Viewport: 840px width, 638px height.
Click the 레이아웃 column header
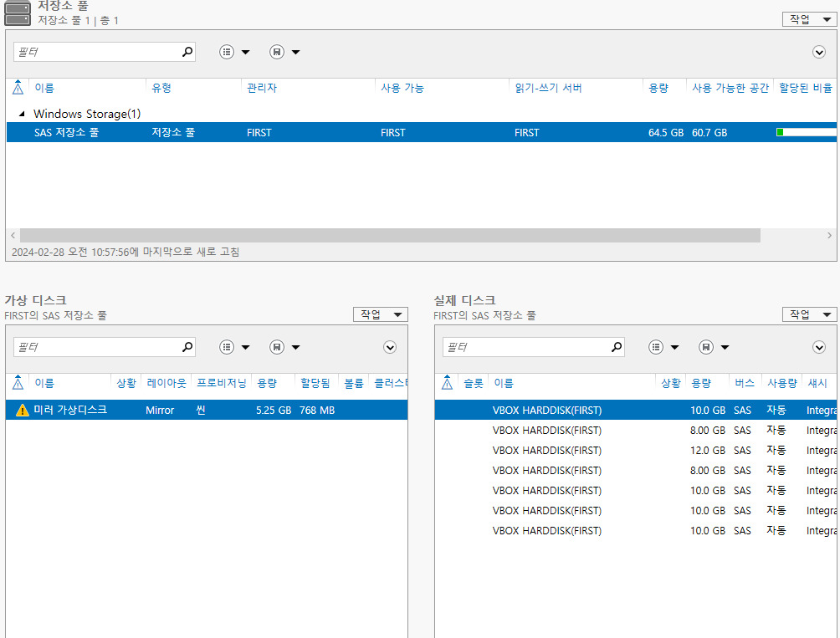166,383
